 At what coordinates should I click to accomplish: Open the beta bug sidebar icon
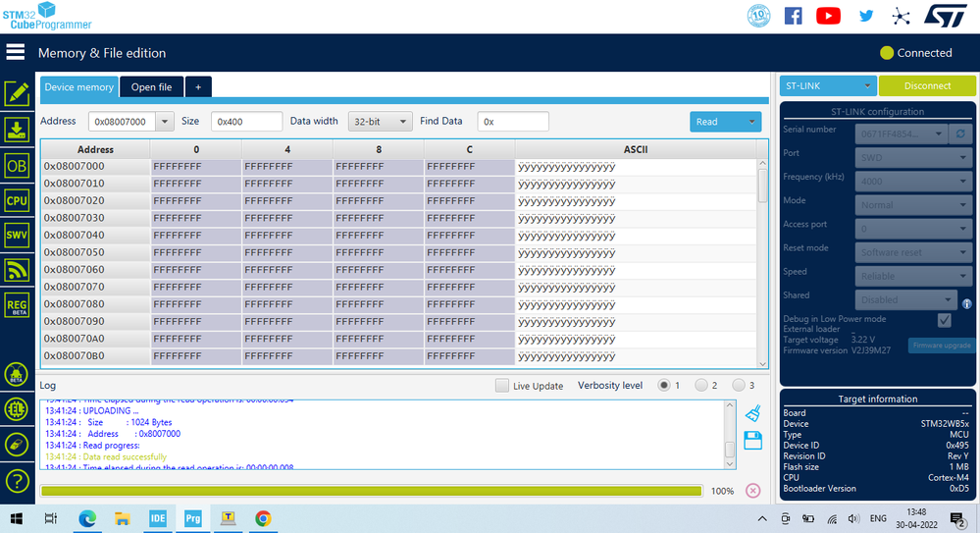(x=17, y=374)
